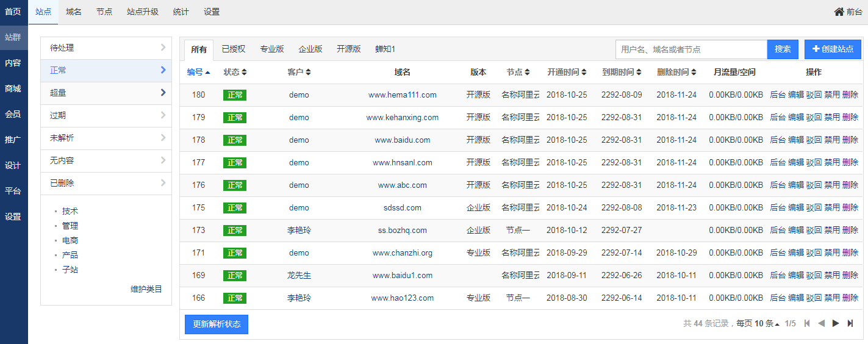Image resolution: width=868 pixels, height=344 pixels.
Task: Expand the 待处理 item in the left panel
Action: click(x=106, y=48)
